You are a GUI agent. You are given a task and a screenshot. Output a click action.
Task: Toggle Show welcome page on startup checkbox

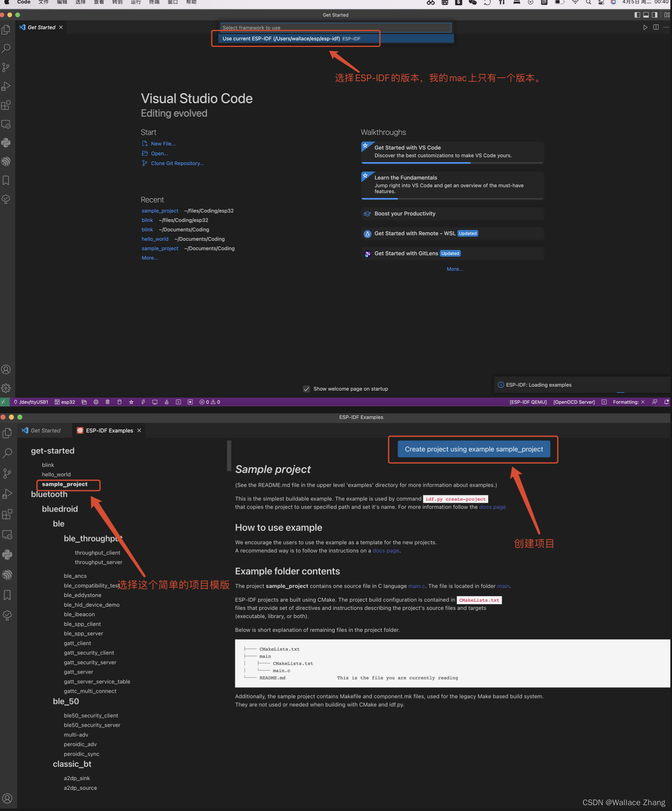pos(306,389)
